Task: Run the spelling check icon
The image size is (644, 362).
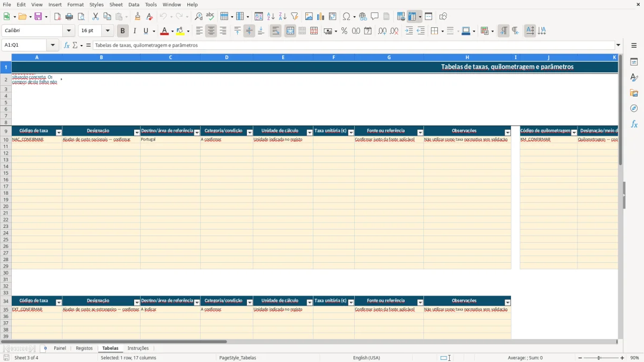Action: click(x=210, y=17)
